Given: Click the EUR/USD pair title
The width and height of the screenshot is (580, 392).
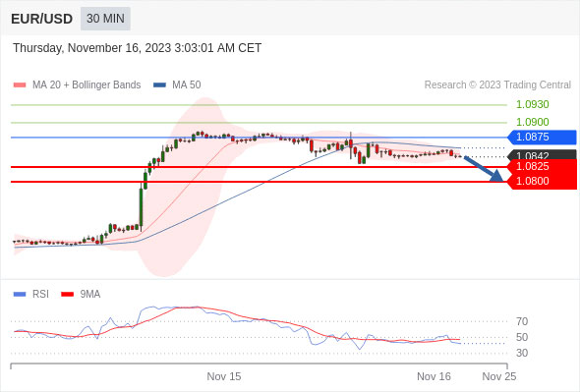Looking at the screenshot, I should 42,19.
